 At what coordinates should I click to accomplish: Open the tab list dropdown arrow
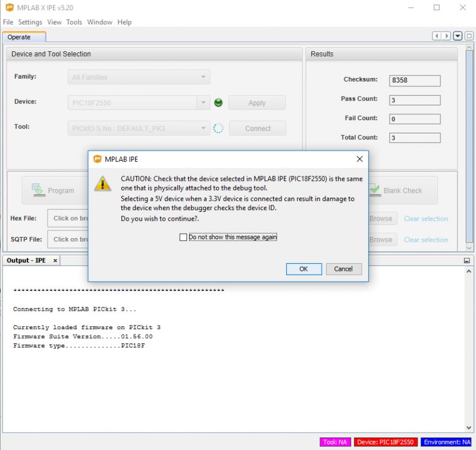coord(458,36)
